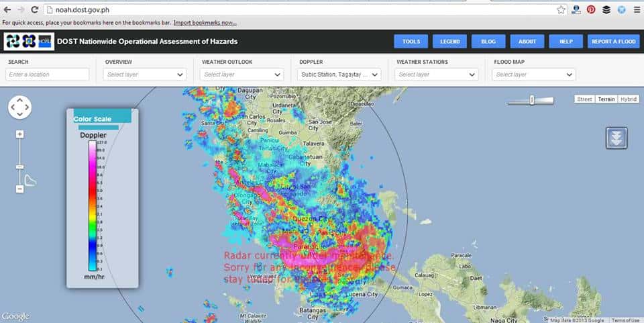Click the Libmanan map label
This screenshot has height=323, width=644.
pos(484,307)
